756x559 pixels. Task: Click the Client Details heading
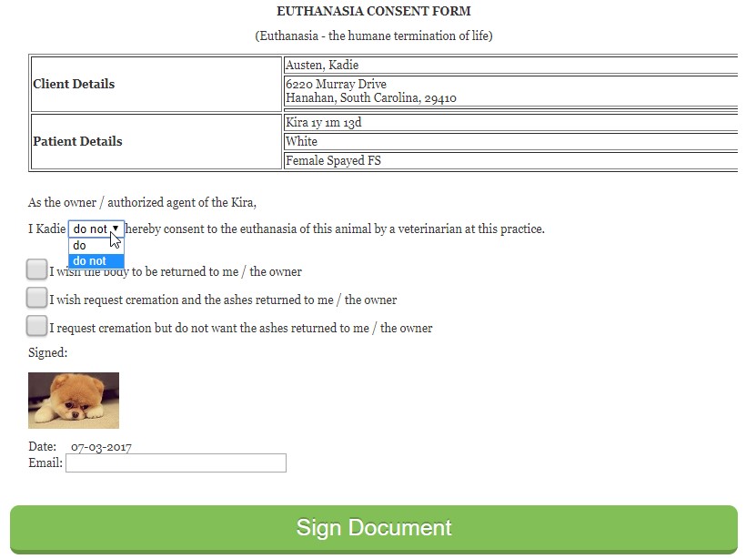point(74,84)
